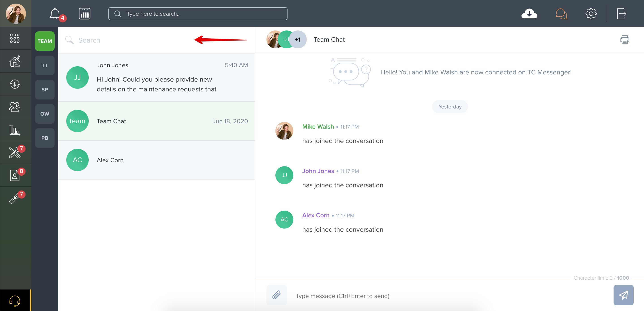The width and height of the screenshot is (644, 311).
Task: Click the '5:40 AM' timestamp
Action: point(236,65)
